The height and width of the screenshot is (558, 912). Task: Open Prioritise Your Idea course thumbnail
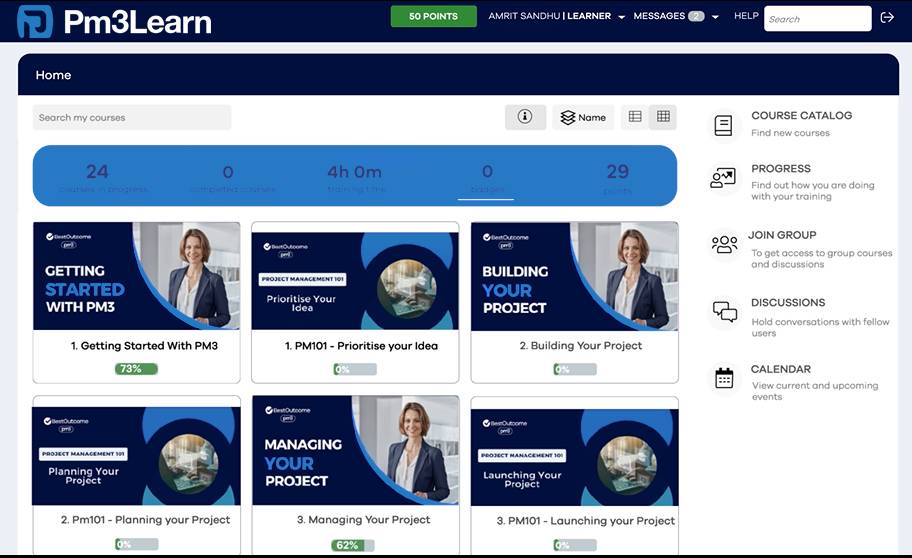[355, 280]
